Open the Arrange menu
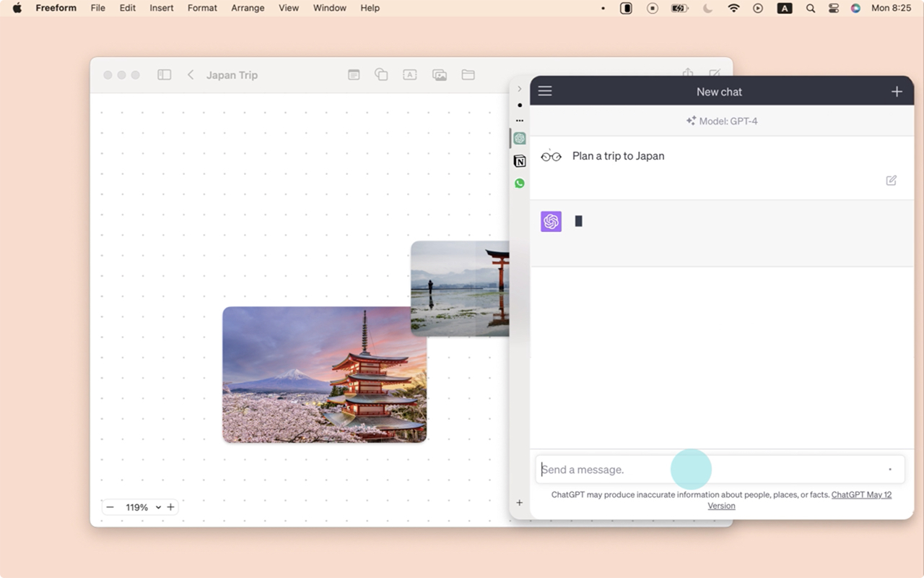 coord(248,8)
